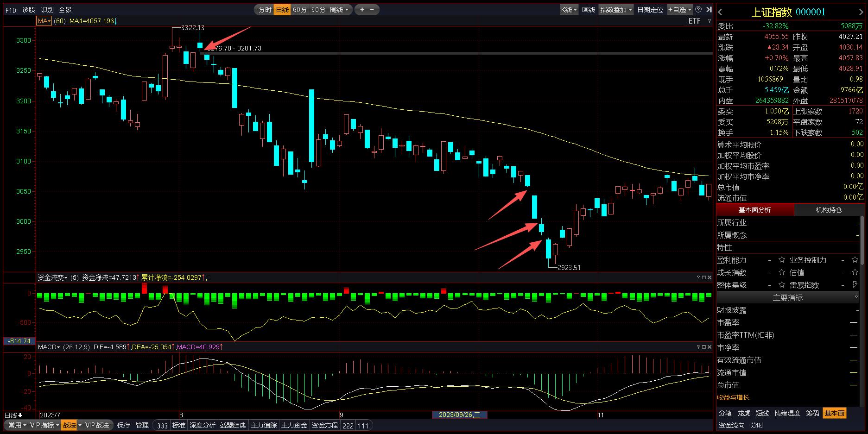Switch chart period to 30分

318,10
